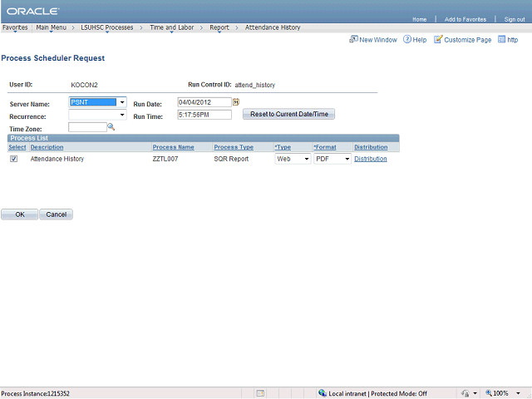This screenshot has height=399, width=532.
Task: Open the LSUHSC Processes breadcrumb menu
Action: 107,27
